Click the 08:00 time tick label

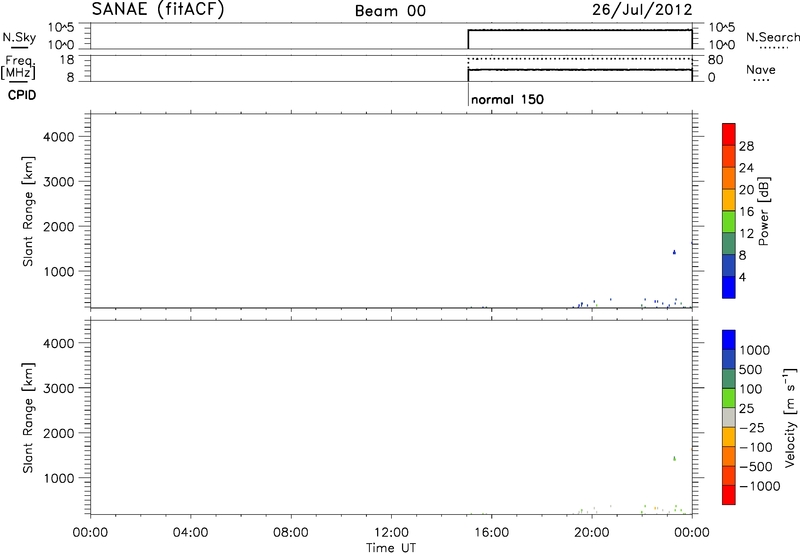tap(291, 533)
